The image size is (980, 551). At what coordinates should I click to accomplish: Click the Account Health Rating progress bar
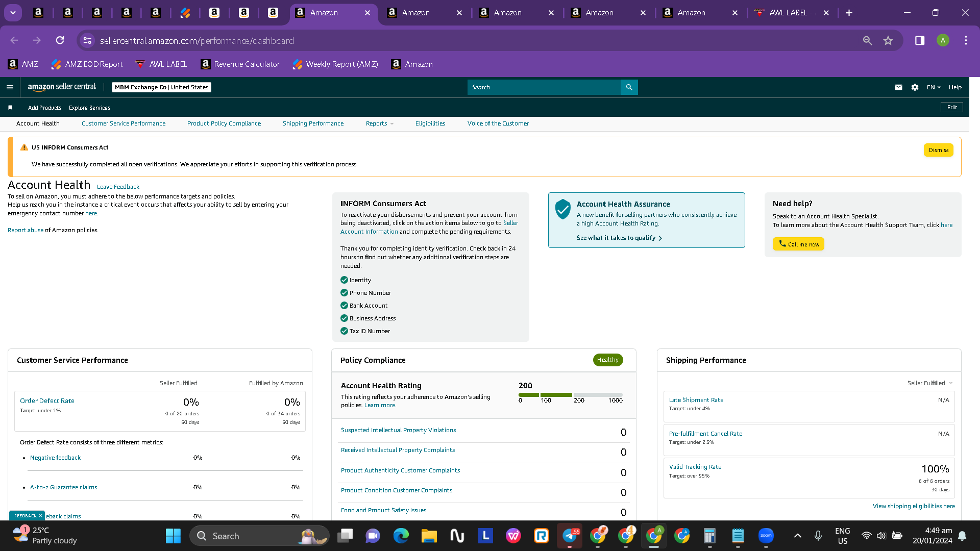click(571, 395)
